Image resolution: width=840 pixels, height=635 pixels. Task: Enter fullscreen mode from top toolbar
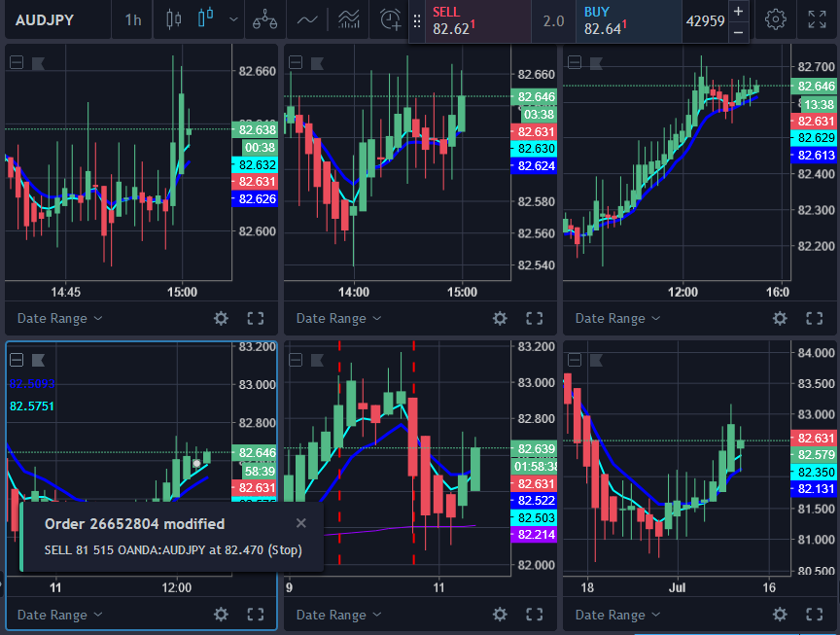point(817,19)
